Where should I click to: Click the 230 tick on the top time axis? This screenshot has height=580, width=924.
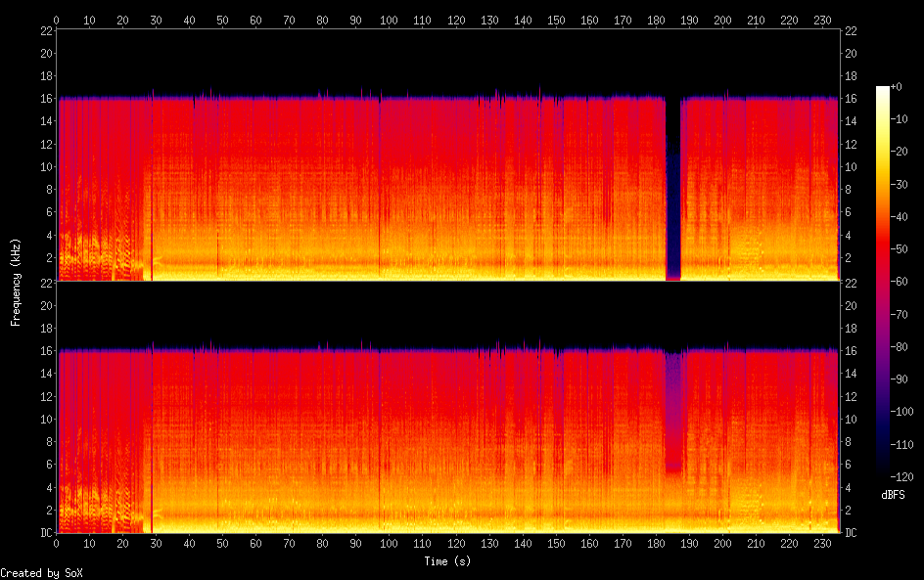point(822,20)
